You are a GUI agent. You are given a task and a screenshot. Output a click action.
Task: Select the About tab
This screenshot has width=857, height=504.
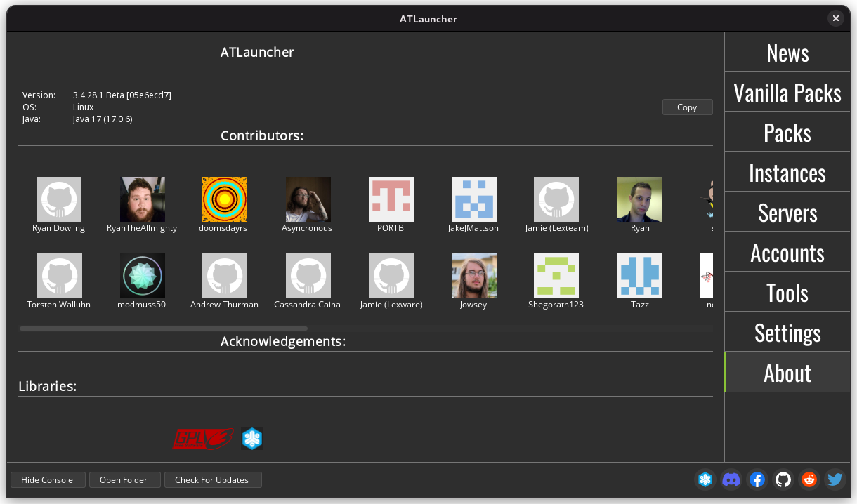[x=787, y=372]
